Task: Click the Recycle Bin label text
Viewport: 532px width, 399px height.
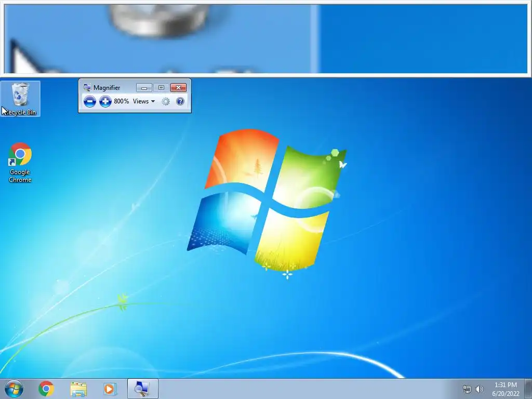Action: click(20, 112)
